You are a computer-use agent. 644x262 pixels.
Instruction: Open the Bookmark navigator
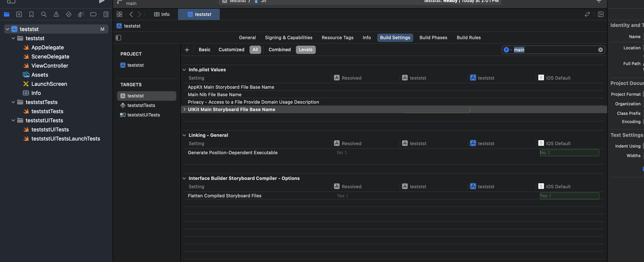[x=31, y=14]
